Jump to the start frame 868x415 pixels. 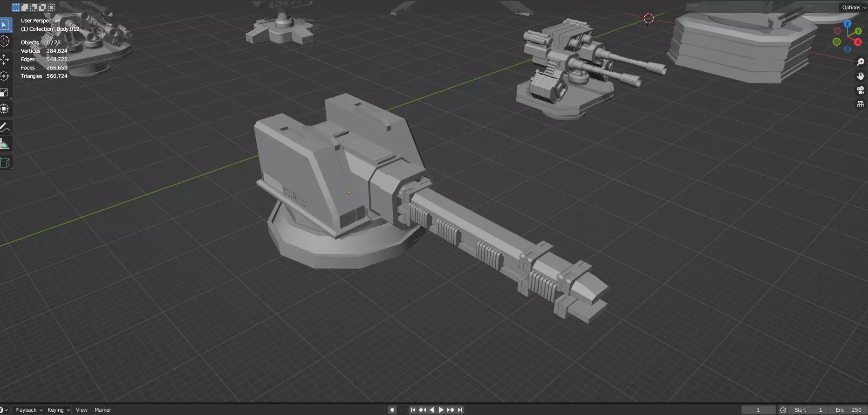click(x=413, y=410)
